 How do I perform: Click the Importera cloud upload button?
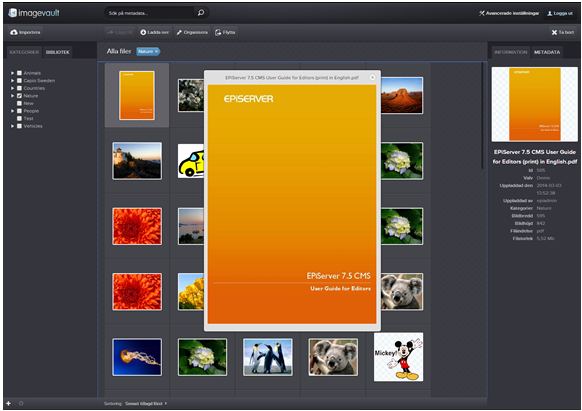pos(25,32)
